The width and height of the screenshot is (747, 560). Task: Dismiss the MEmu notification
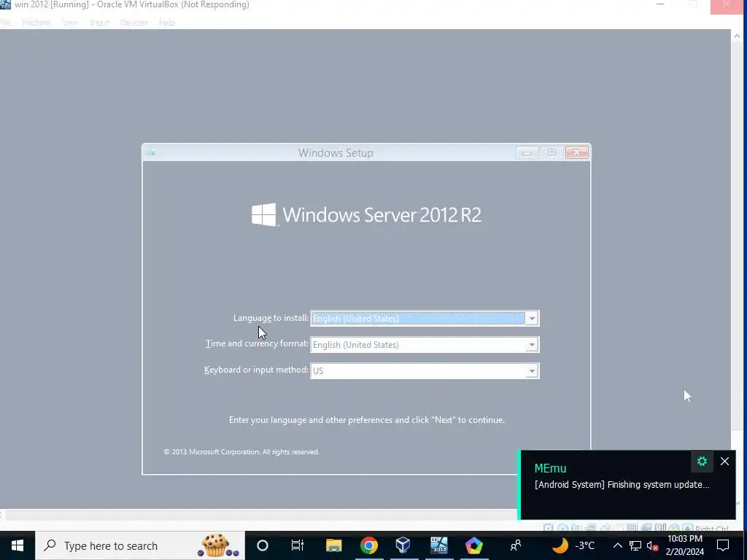(724, 461)
